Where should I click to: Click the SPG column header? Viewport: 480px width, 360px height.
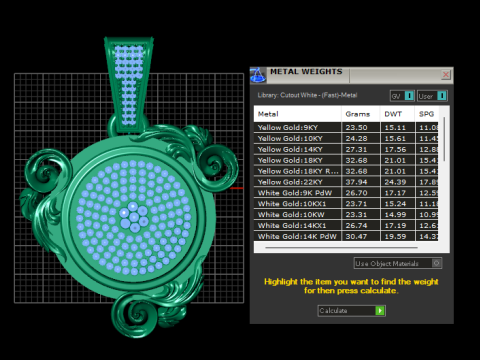tap(427, 114)
